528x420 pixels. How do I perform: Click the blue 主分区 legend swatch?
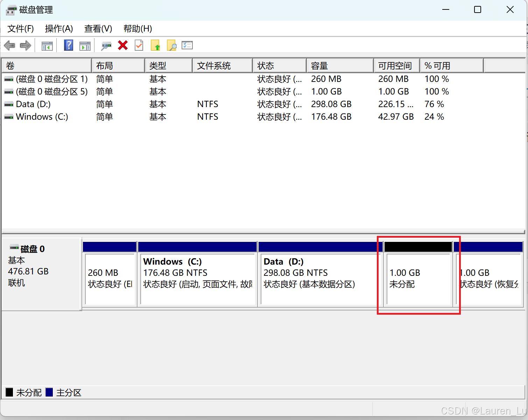[x=49, y=392]
